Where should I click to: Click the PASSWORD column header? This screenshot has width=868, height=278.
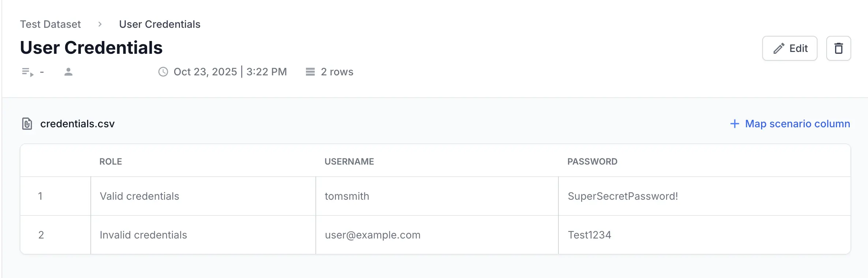pos(592,162)
